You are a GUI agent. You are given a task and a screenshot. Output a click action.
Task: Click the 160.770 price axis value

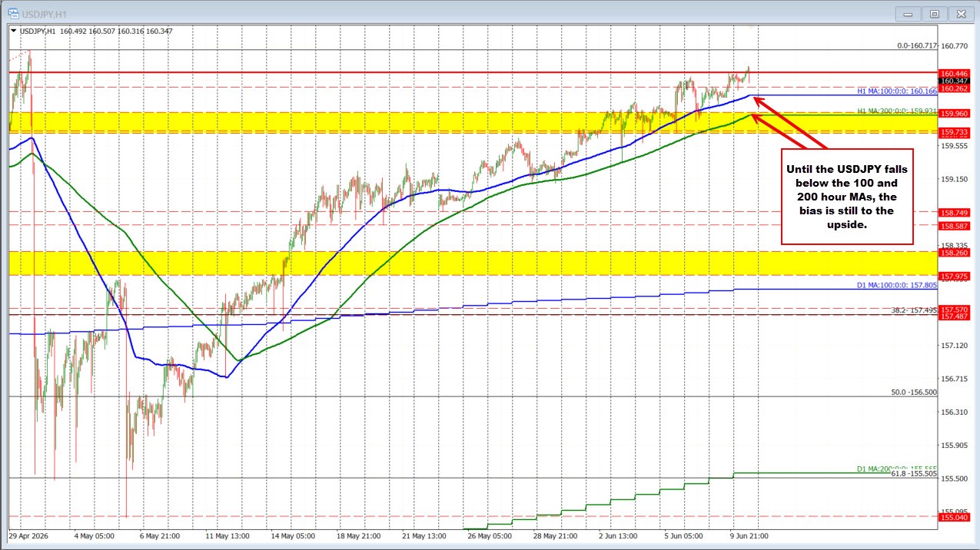click(x=954, y=46)
